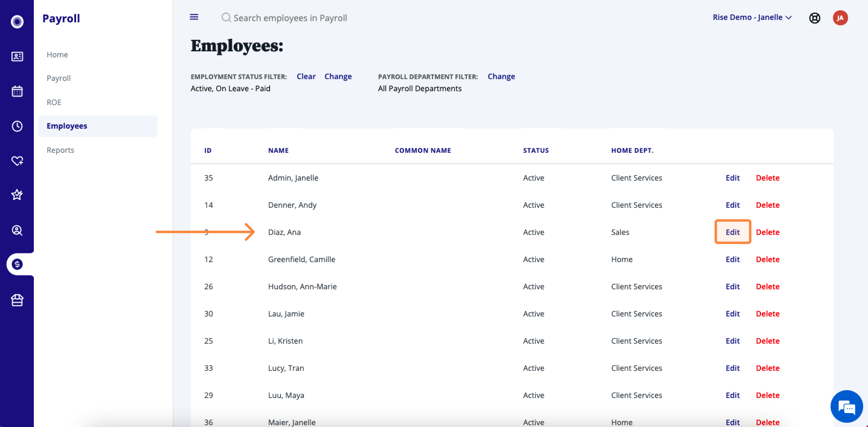Screen dimensions: 868x427
Task: Click the STATUS column header
Action: click(x=536, y=150)
